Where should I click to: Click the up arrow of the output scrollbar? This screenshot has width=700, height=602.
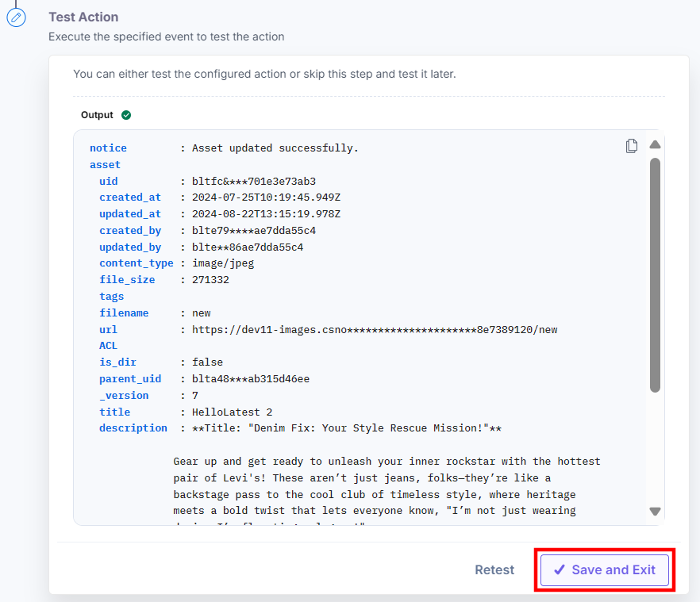click(x=655, y=145)
